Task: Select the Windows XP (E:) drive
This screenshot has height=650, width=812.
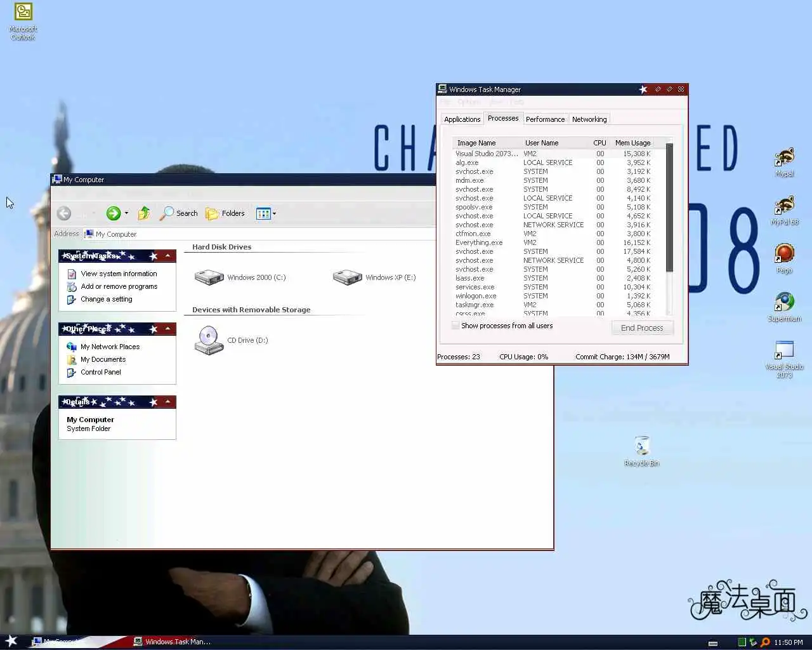Action: pos(374,277)
